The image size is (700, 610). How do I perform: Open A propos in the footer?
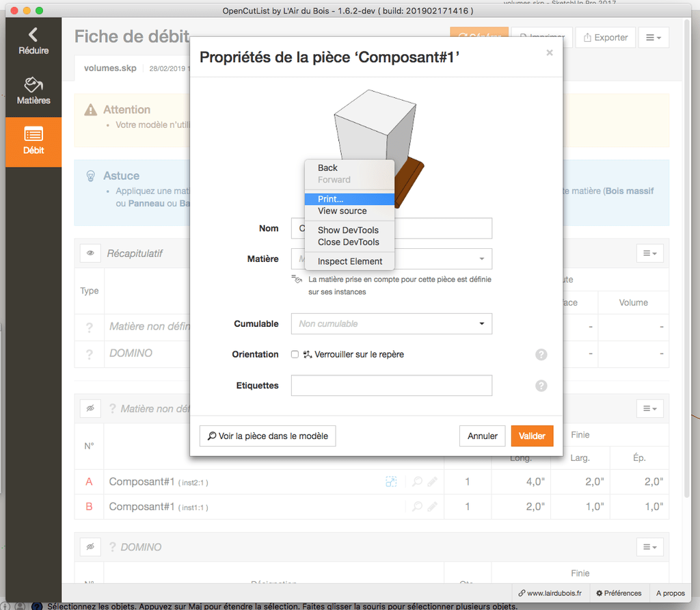click(670, 593)
